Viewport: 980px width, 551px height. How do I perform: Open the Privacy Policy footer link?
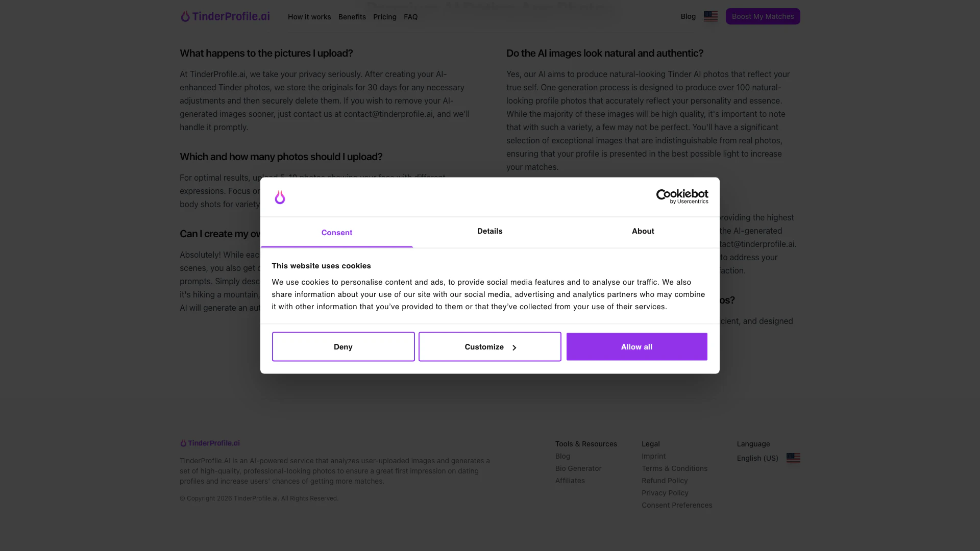tap(665, 493)
